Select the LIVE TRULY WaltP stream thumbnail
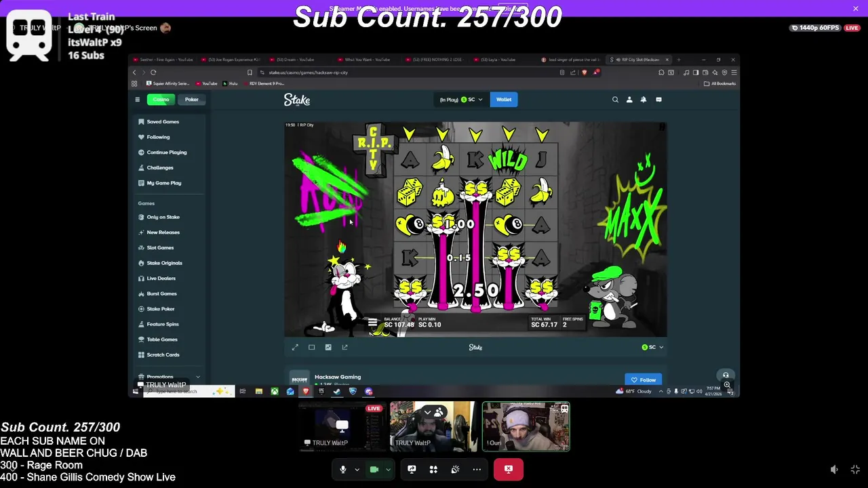 [x=342, y=426]
